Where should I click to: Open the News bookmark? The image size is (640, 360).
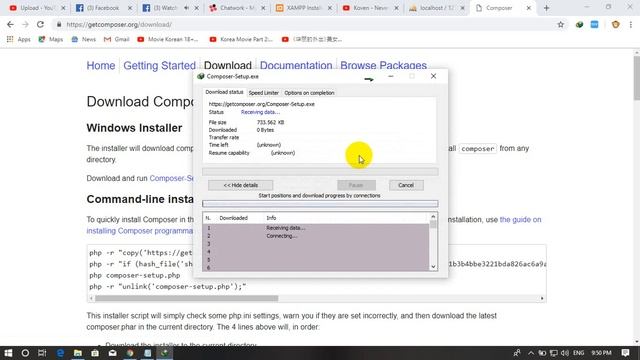pyautogui.click(x=84, y=39)
